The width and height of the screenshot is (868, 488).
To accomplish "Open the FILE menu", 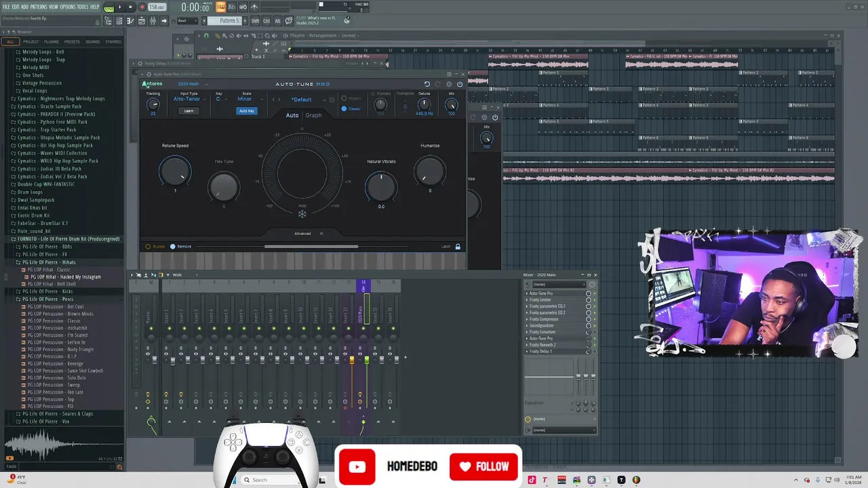I will click(6, 7).
